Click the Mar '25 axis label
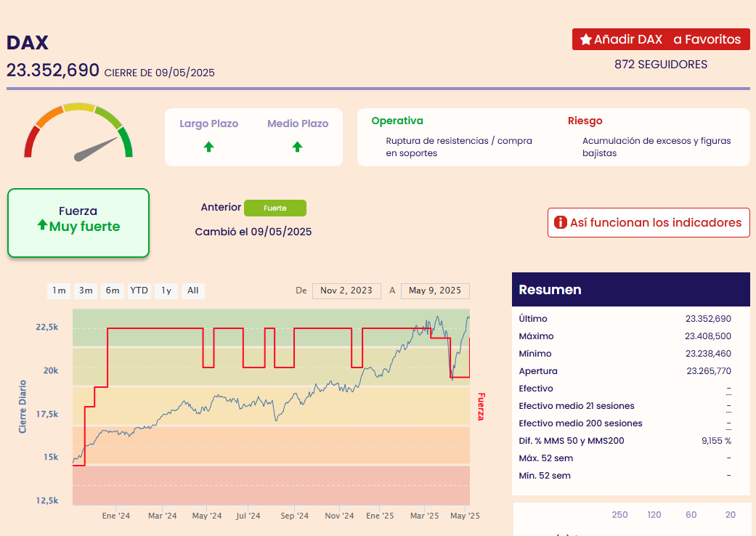756x536 pixels. 424,515
